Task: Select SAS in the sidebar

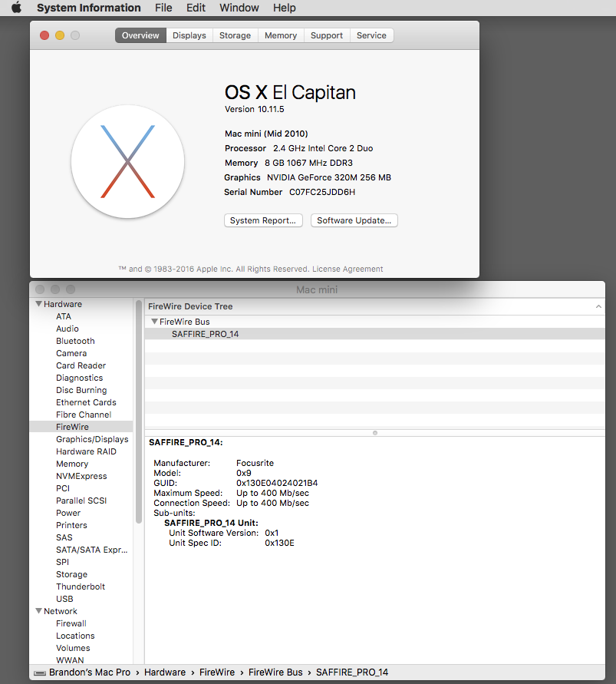Action: pos(64,537)
